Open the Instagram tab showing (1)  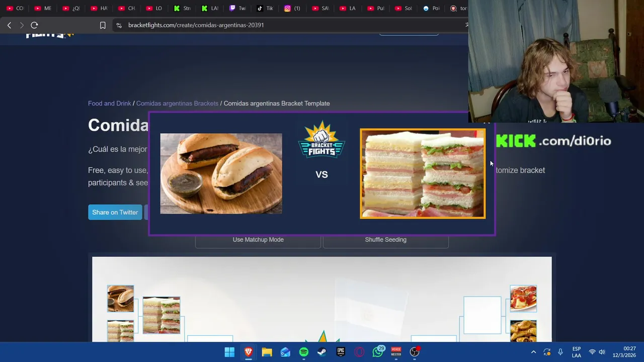pos(293,8)
